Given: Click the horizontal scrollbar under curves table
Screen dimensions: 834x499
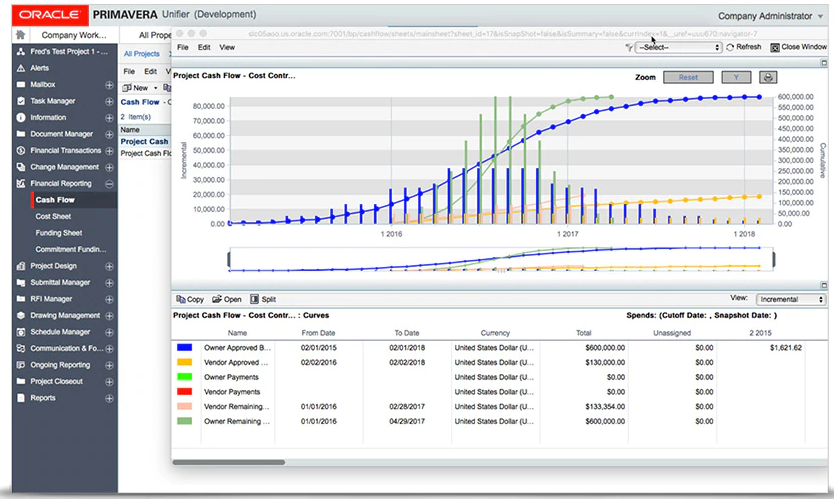Looking at the screenshot, I should pyautogui.click(x=229, y=462).
